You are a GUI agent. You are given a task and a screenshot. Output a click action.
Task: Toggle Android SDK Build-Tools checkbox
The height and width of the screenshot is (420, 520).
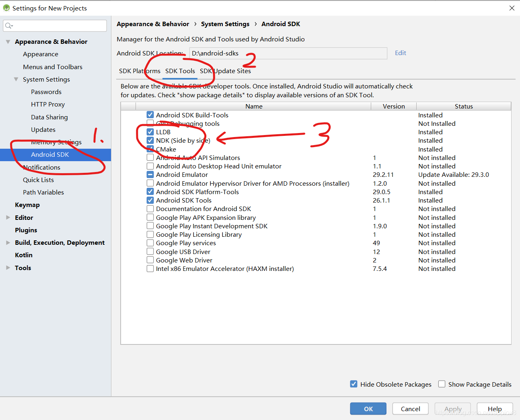(150, 115)
